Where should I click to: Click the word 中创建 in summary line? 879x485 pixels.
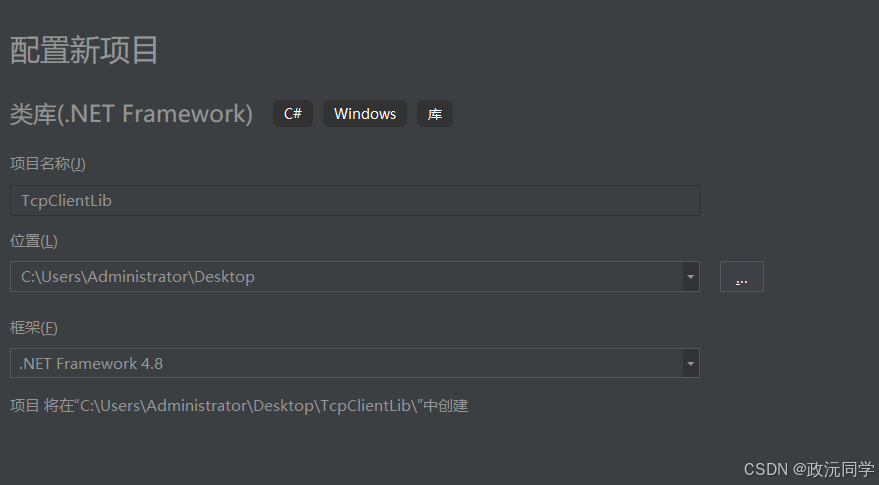coord(446,405)
